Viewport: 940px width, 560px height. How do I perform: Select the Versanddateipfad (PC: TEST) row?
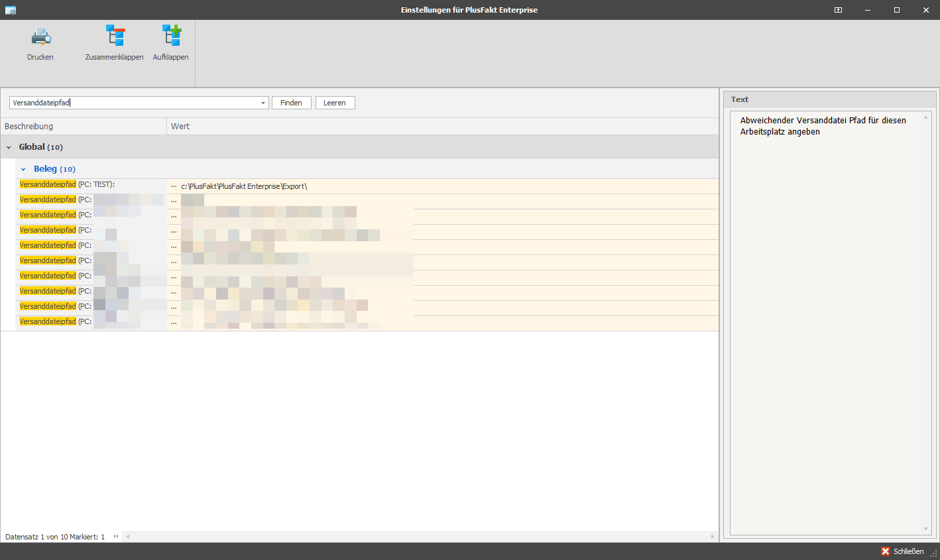tap(367, 186)
